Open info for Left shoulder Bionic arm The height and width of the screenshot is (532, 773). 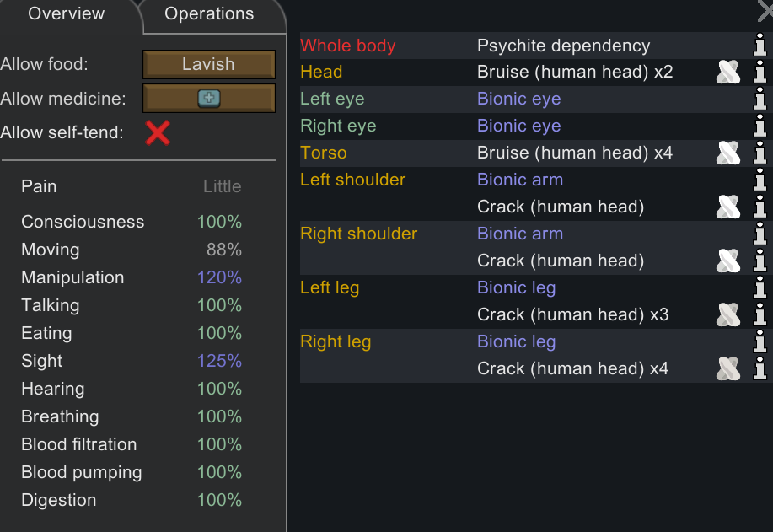coord(760,180)
